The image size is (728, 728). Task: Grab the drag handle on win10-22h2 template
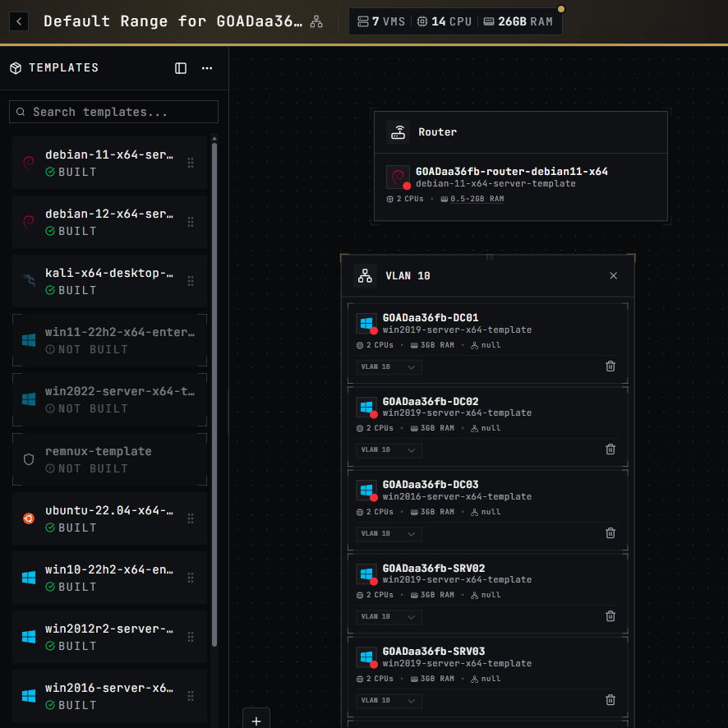[191, 578]
